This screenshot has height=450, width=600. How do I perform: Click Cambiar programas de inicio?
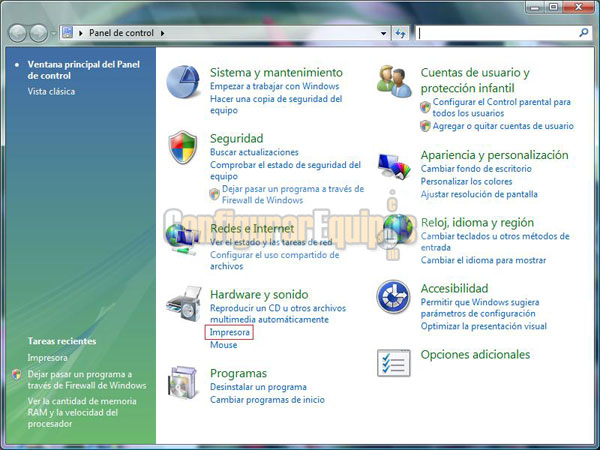267,399
